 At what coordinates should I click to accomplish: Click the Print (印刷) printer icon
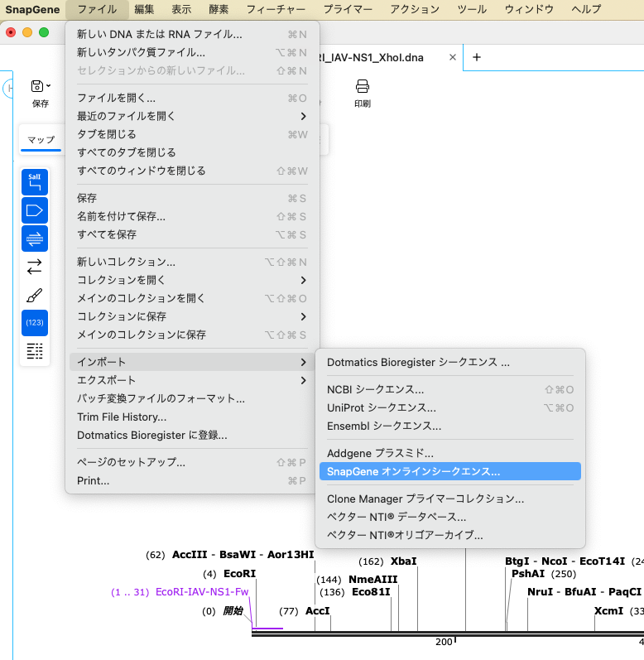363,86
